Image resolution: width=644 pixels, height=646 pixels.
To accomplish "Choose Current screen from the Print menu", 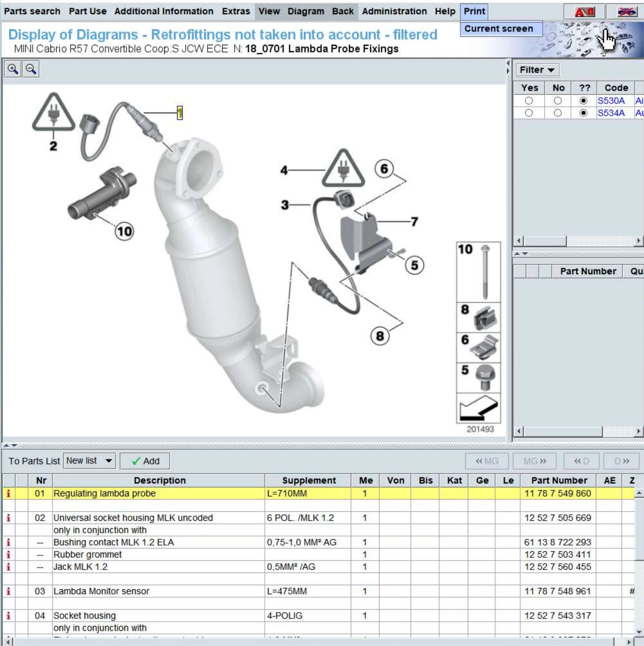I will point(499,29).
